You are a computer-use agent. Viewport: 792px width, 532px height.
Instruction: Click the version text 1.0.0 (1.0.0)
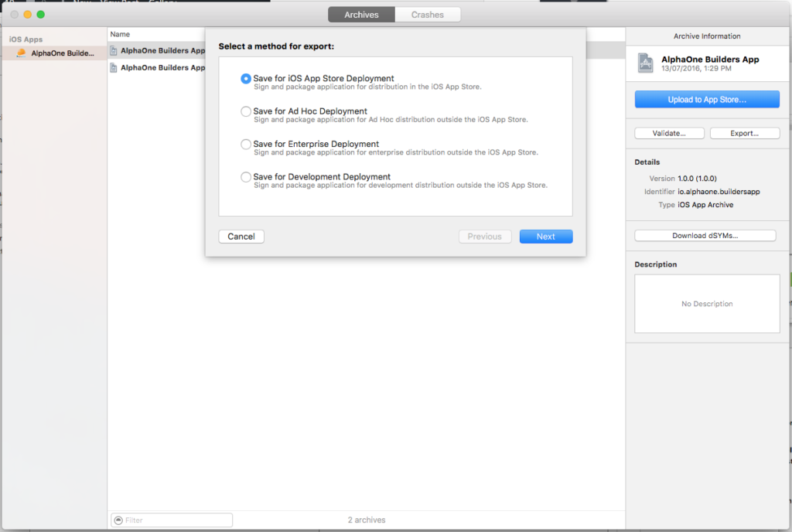point(697,179)
